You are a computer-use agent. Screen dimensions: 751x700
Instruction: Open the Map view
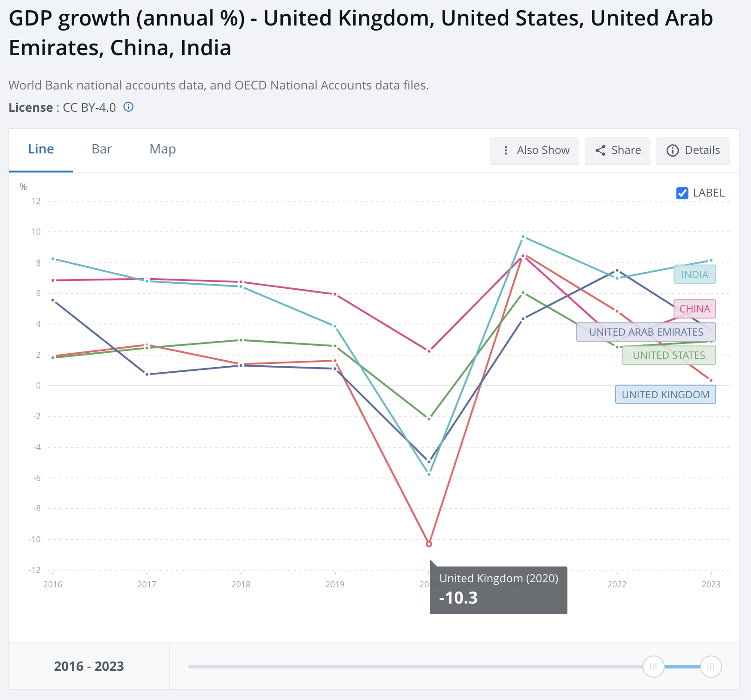(162, 149)
